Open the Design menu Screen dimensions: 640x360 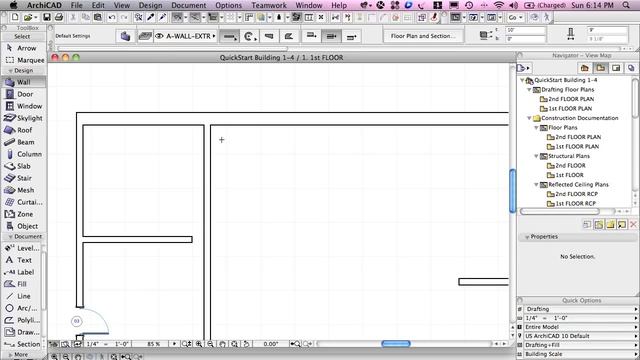click(151, 5)
